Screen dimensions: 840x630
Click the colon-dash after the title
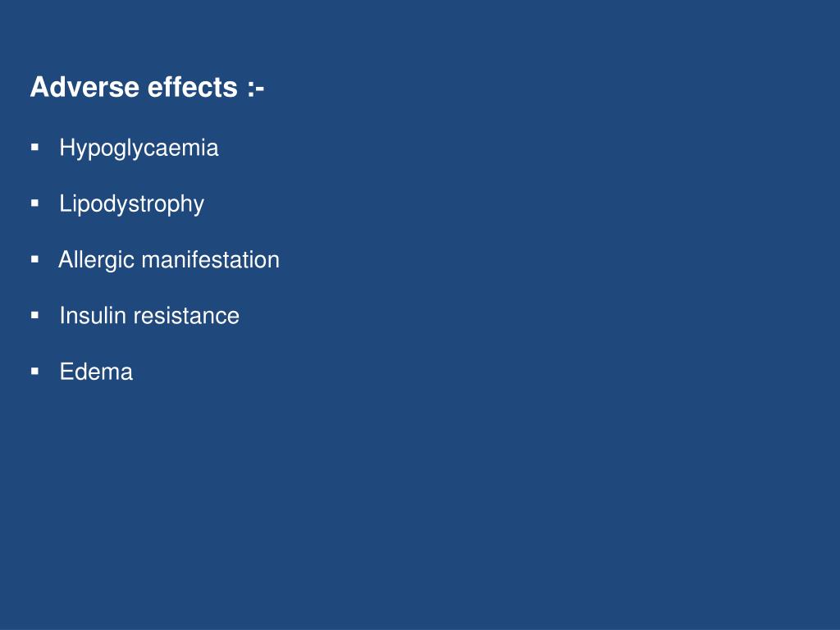(256, 89)
